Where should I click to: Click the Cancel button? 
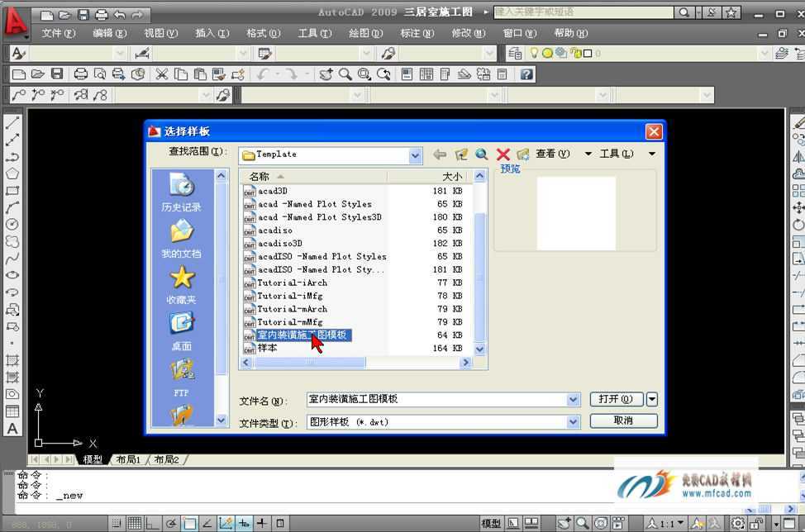624,420
